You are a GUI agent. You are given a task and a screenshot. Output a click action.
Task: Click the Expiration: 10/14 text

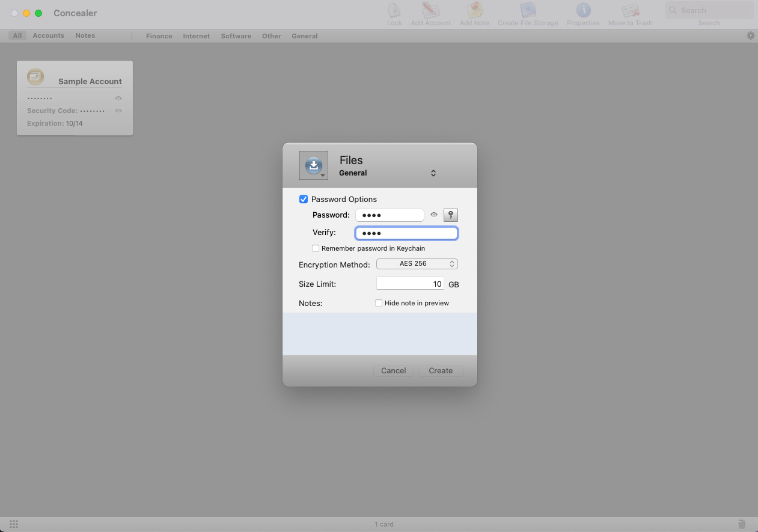(x=55, y=123)
